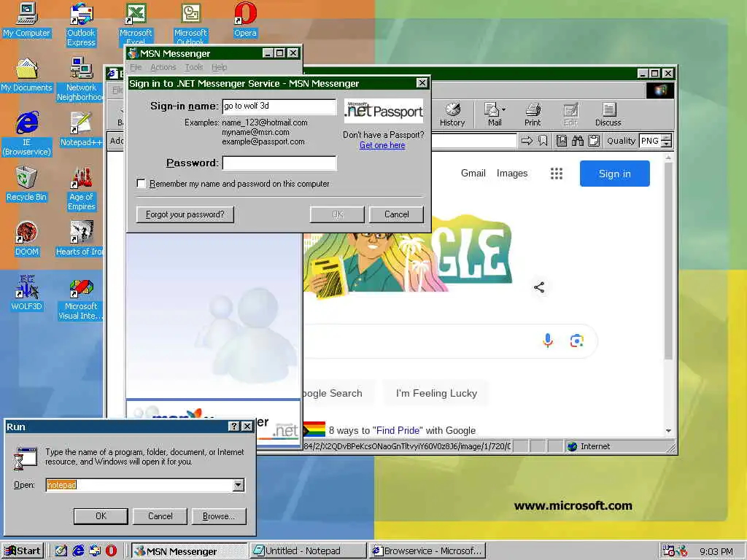Click the binoculars find icon
The image size is (747, 560).
(578, 141)
